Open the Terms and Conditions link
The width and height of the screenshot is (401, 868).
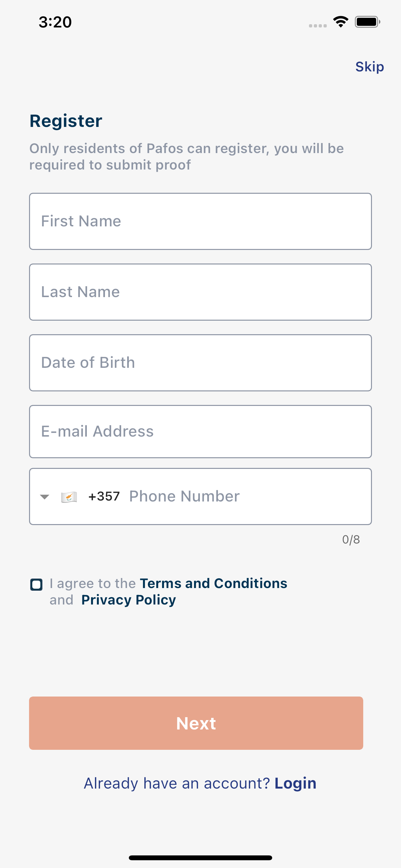(213, 583)
